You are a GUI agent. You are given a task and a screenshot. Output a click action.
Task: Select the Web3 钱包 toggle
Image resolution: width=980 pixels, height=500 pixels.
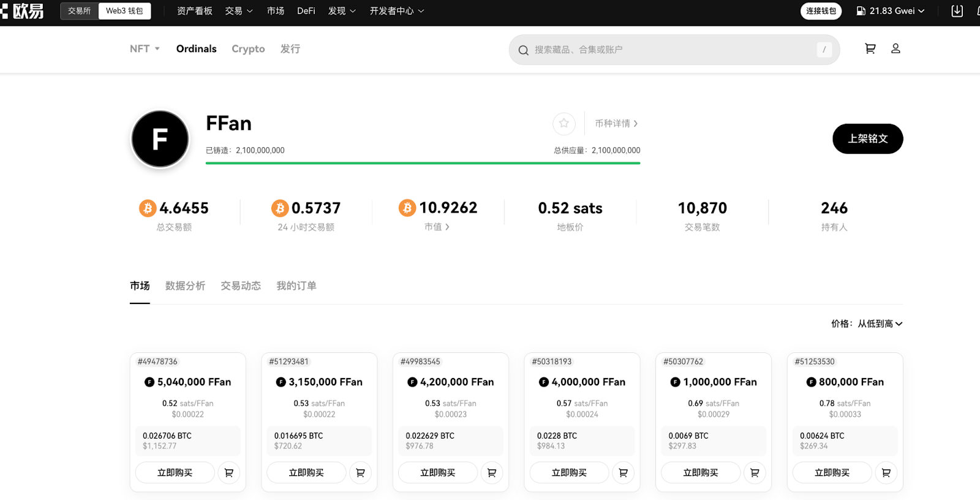pos(124,11)
